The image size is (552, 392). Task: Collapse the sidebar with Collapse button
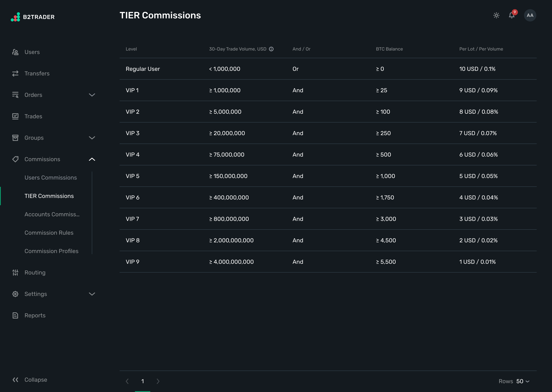click(x=30, y=380)
